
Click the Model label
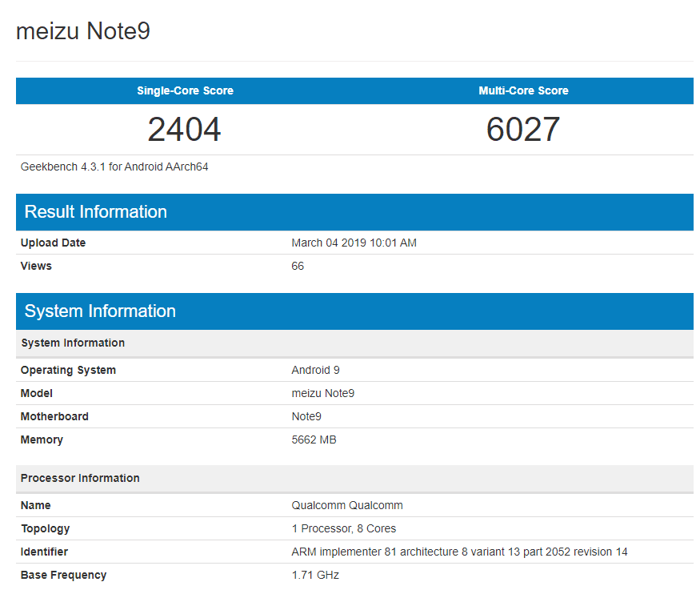click(37, 393)
